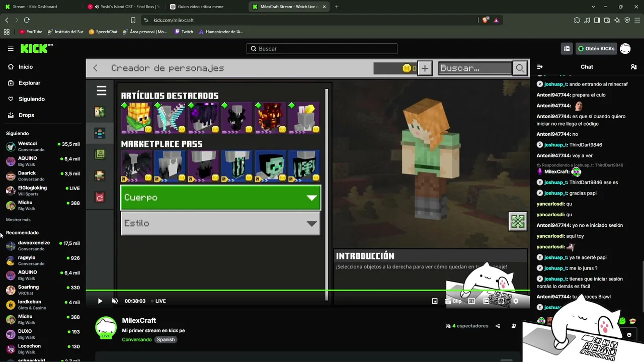
Task: Click the green emote grid icon
Action: pos(518,221)
